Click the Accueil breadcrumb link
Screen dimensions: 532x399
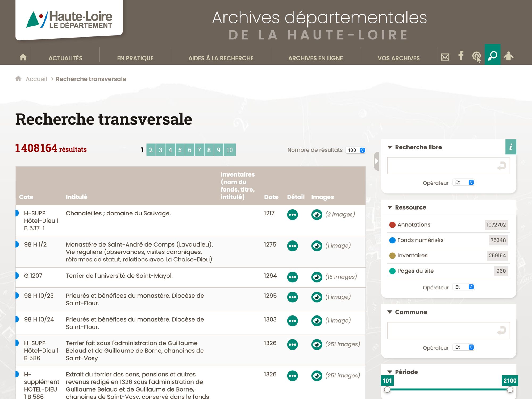point(36,79)
